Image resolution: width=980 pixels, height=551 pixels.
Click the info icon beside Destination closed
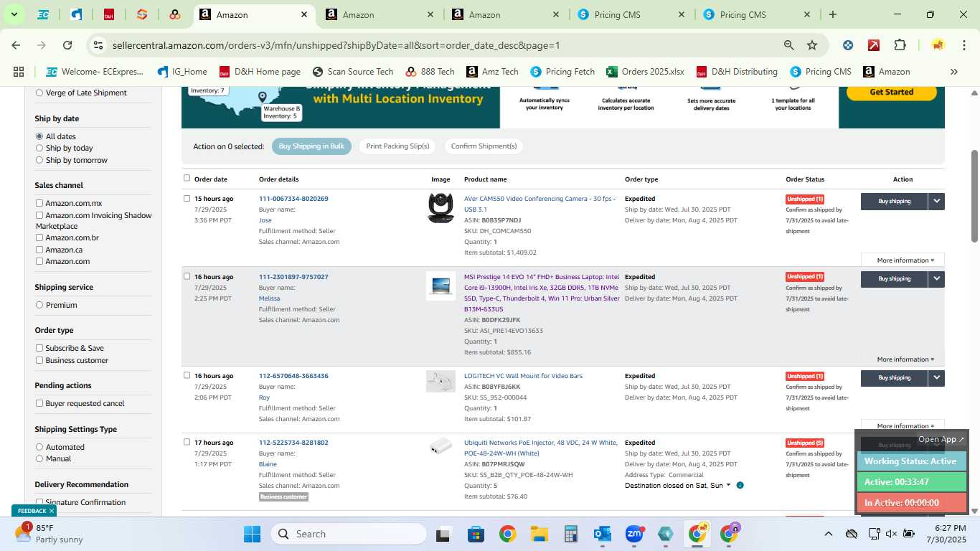click(x=740, y=486)
